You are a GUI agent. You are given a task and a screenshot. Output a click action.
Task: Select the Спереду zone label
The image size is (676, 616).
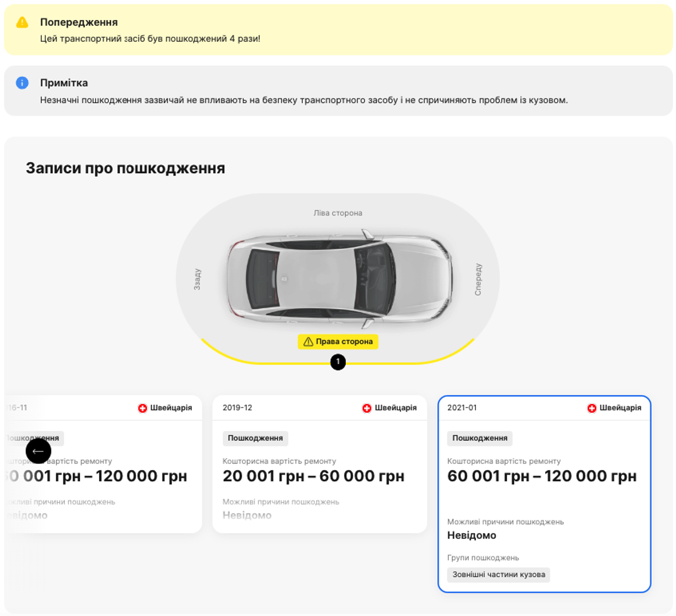click(478, 279)
